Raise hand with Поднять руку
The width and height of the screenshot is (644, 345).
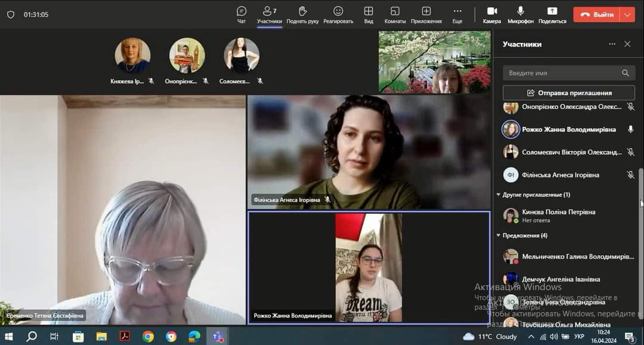point(303,15)
